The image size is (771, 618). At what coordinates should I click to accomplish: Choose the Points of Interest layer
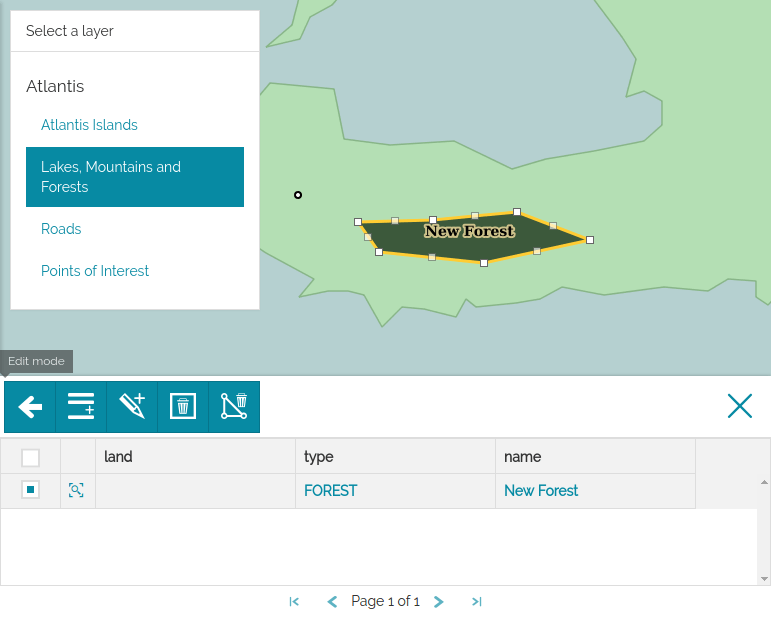(95, 271)
